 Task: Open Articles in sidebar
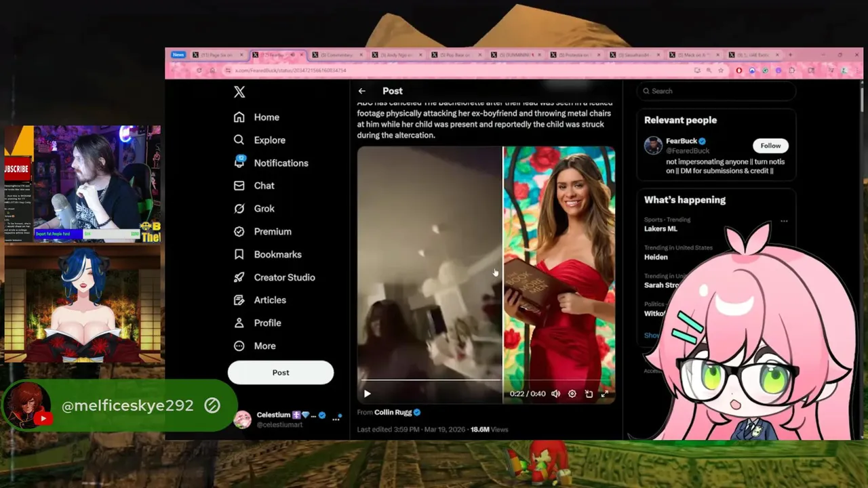pyautogui.click(x=259, y=300)
